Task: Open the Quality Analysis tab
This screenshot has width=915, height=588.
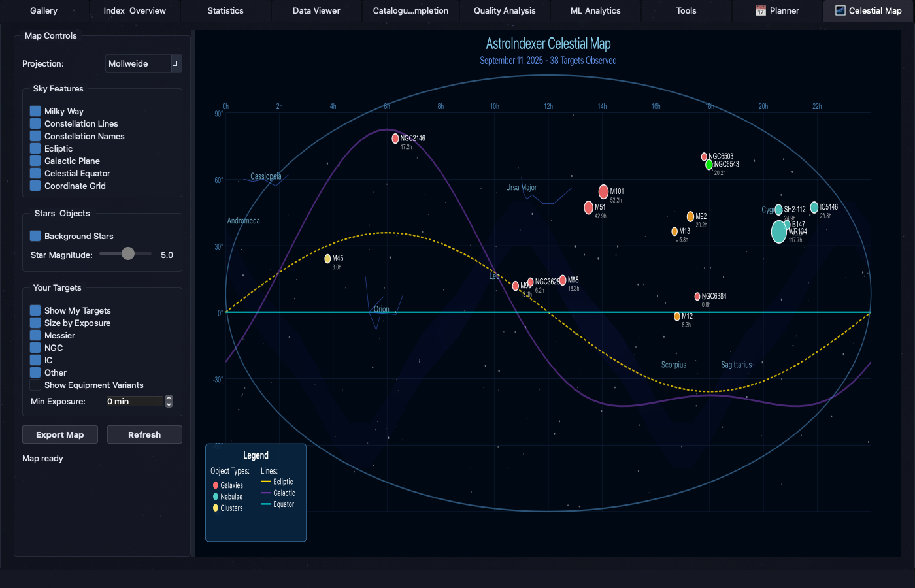Action: [504, 11]
